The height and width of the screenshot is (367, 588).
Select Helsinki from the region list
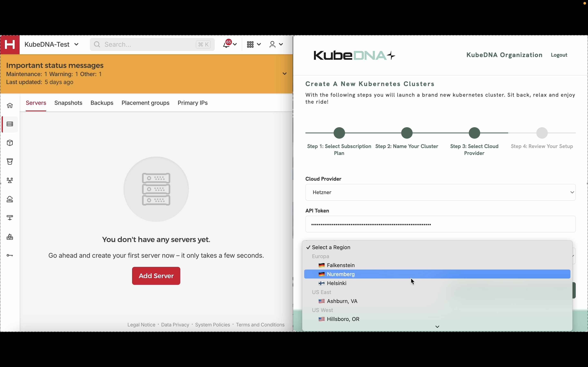(x=336, y=283)
